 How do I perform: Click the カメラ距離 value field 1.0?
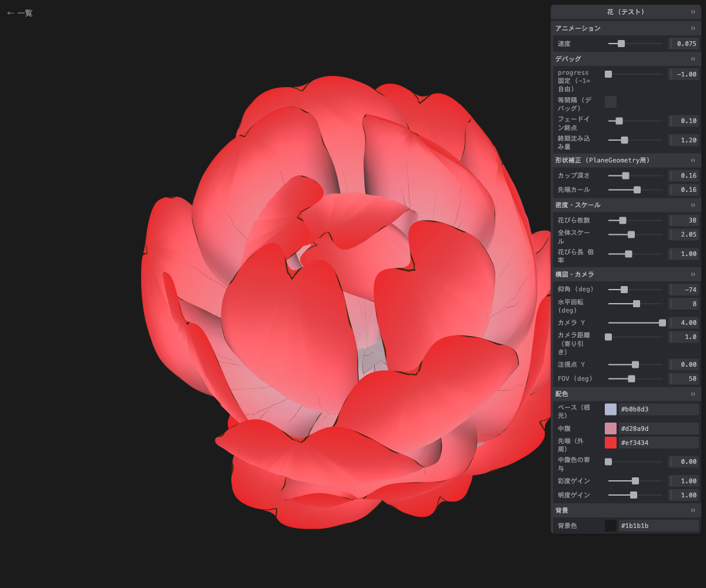click(684, 337)
